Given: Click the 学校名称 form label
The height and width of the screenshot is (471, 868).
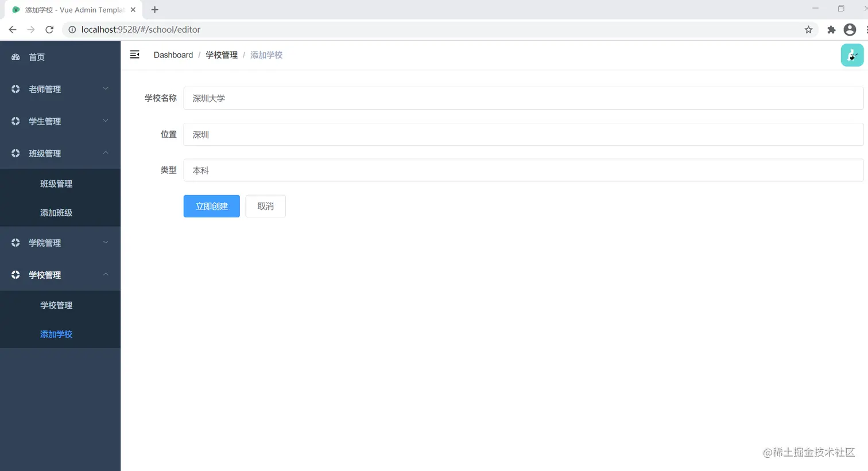Looking at the screenshot, I should click(x=161, y=98).
